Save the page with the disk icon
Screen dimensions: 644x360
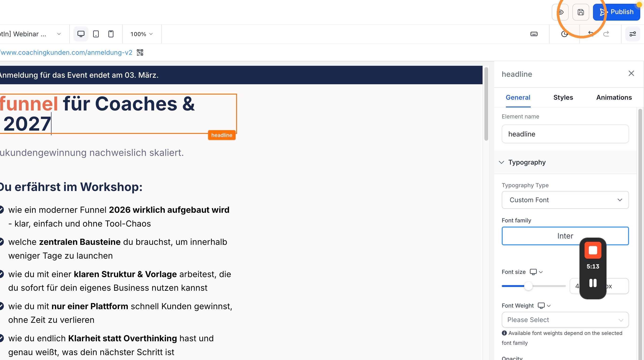point(581,12)
